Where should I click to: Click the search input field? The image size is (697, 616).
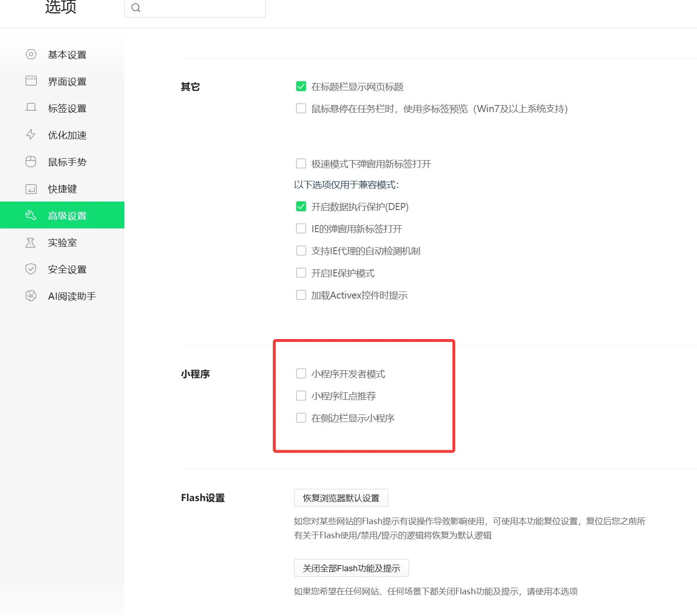click(x=195, y=8)
